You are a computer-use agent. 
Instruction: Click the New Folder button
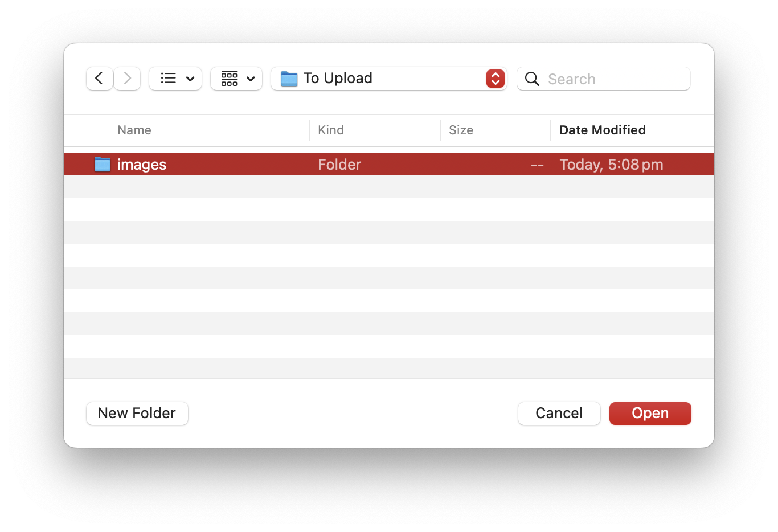[x=137, y=414]
